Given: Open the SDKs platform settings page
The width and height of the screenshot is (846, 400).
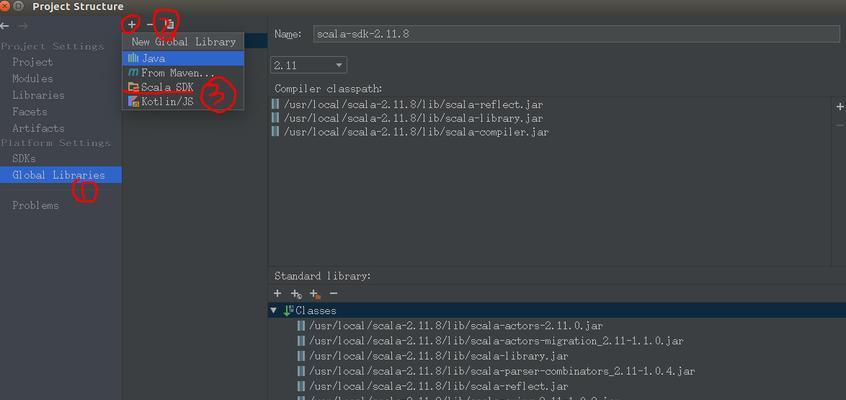Looking at the screenshot, I should point(24,159).
